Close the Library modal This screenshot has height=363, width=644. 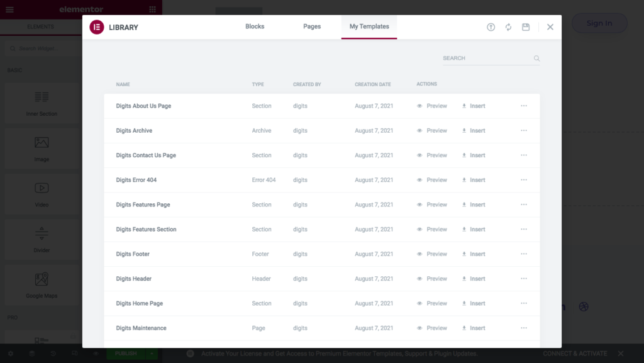550,27
